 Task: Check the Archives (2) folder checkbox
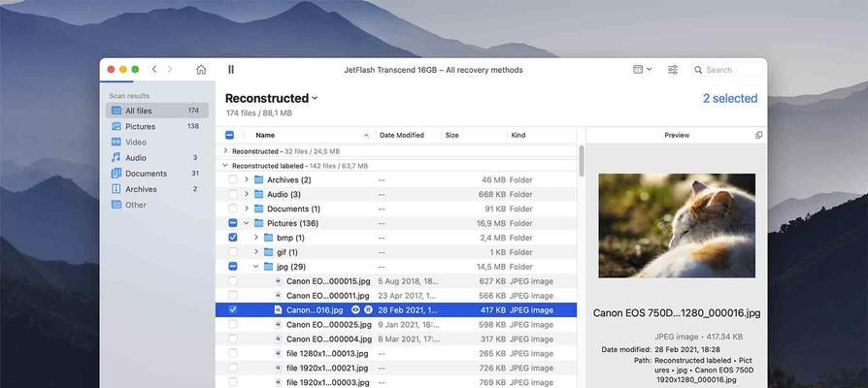coord(232,179)
